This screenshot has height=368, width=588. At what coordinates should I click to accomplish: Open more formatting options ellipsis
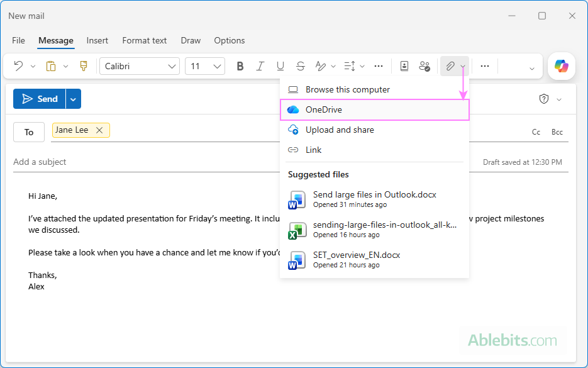379,67
